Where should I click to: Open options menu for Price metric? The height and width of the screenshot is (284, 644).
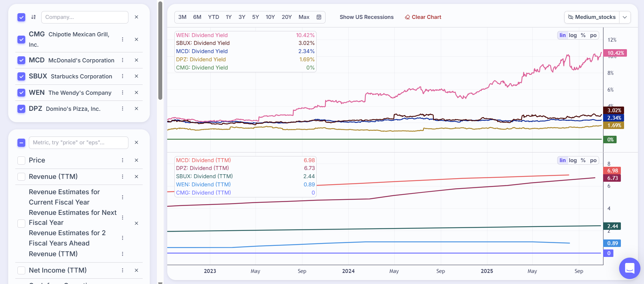point(122,160)
